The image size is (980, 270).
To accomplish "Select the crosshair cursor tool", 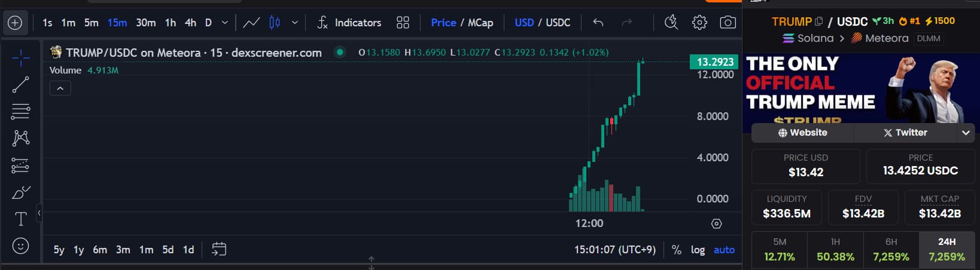I will tap(20, 58).
